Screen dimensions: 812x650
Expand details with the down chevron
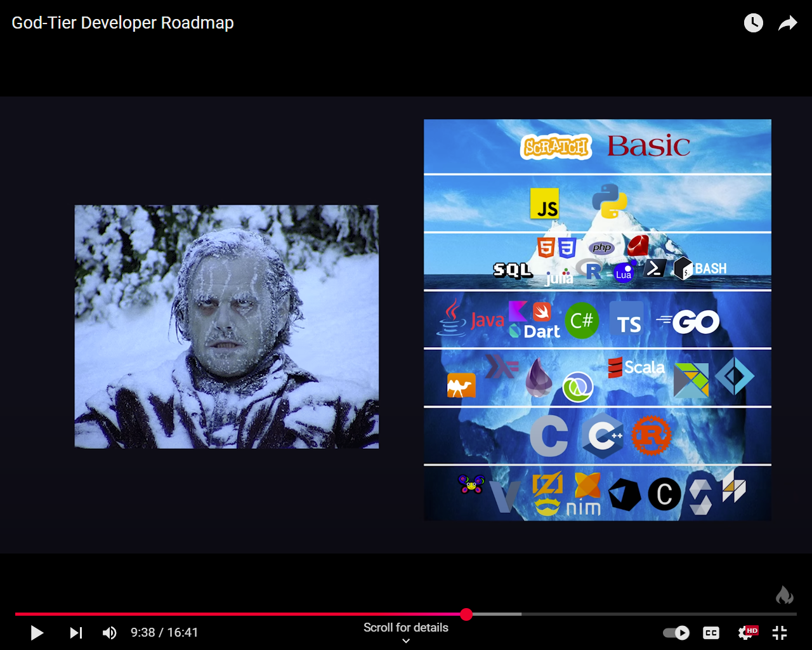pos(406,641)
